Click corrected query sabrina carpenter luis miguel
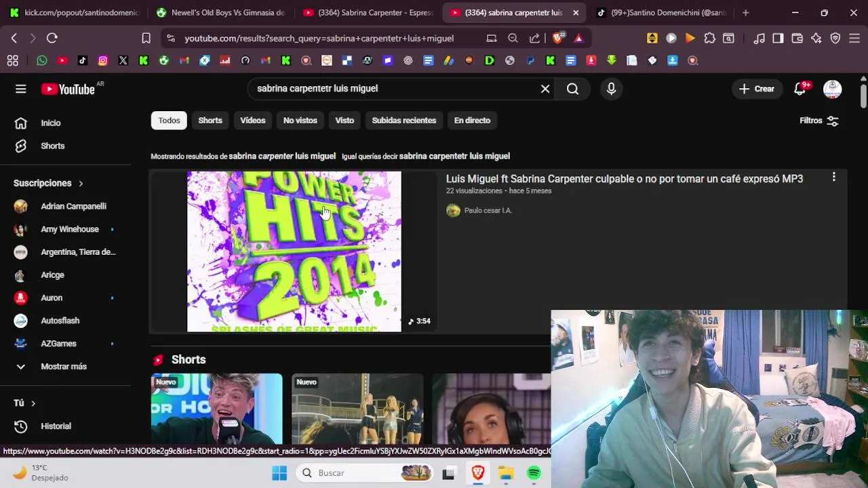Screen dimensions: 868x488 click(282, 157)
